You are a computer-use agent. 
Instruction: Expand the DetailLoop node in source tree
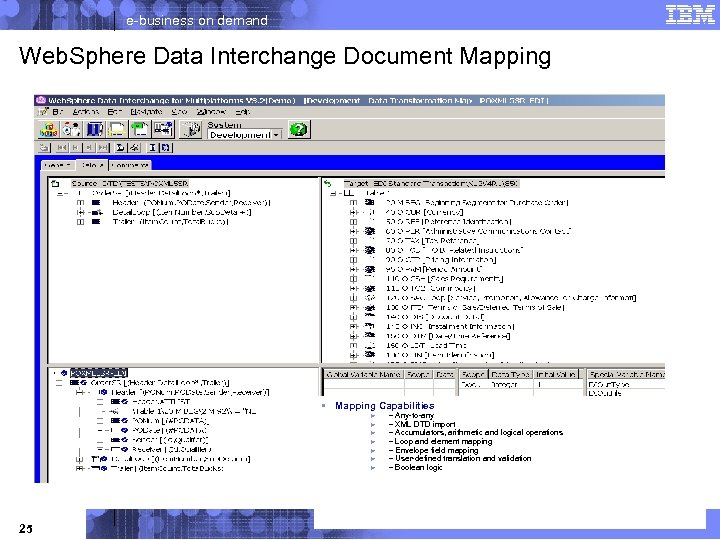point(80,212)
